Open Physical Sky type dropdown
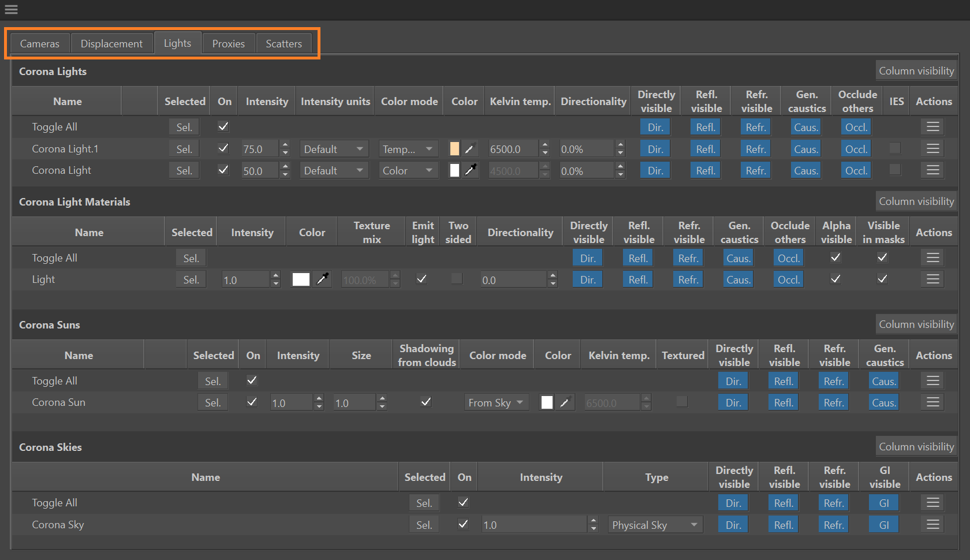This screenshot has height=560, width=970. click(655, 525)
